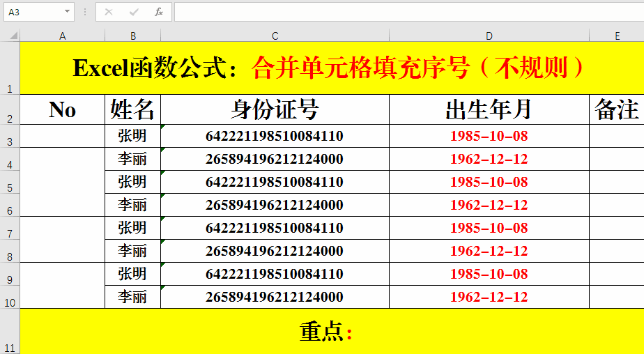Click the '备注' header cell

click(x=617, y=109)
